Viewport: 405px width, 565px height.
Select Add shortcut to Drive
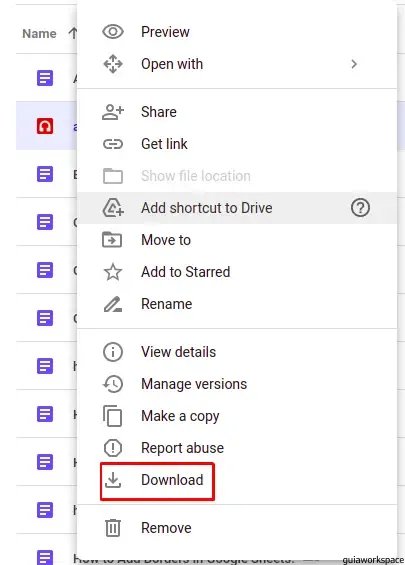[237, 208]
